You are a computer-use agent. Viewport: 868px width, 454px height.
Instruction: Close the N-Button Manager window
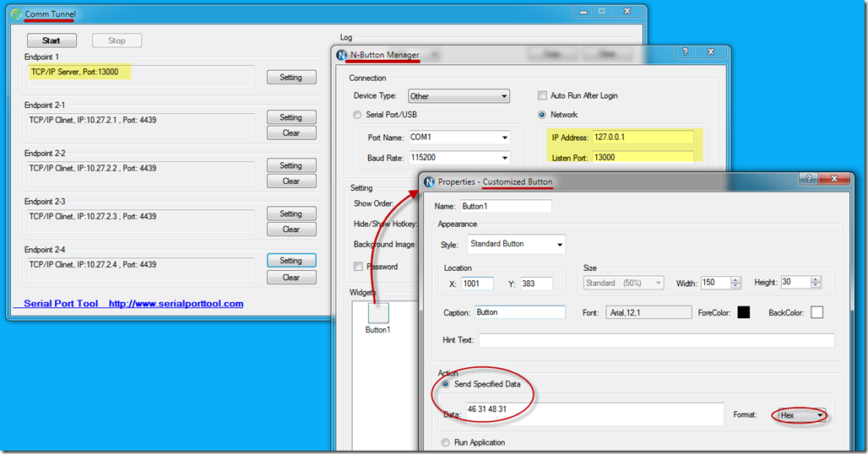[x=711, y=51]
